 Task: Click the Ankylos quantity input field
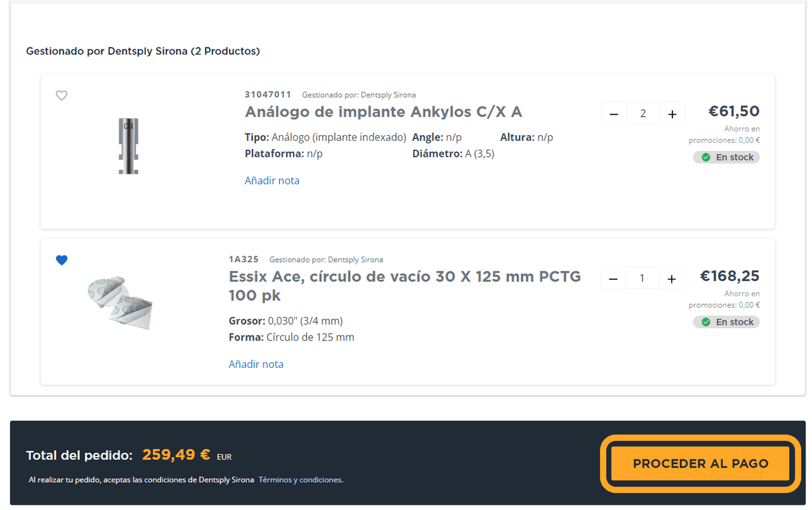(643, 114)
